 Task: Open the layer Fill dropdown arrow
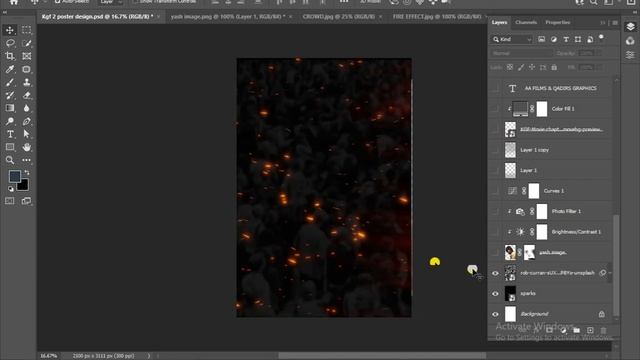[x=599, y=67]
